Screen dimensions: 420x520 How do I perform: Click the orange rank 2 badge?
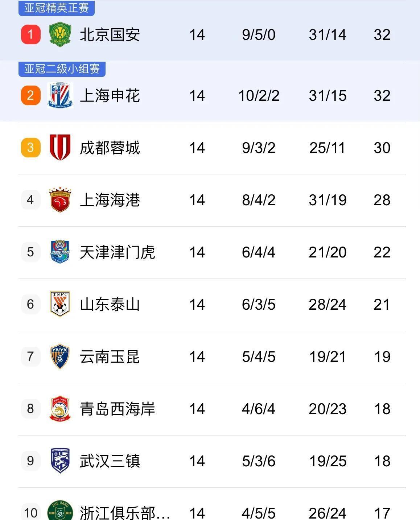(x=31, y=95)
